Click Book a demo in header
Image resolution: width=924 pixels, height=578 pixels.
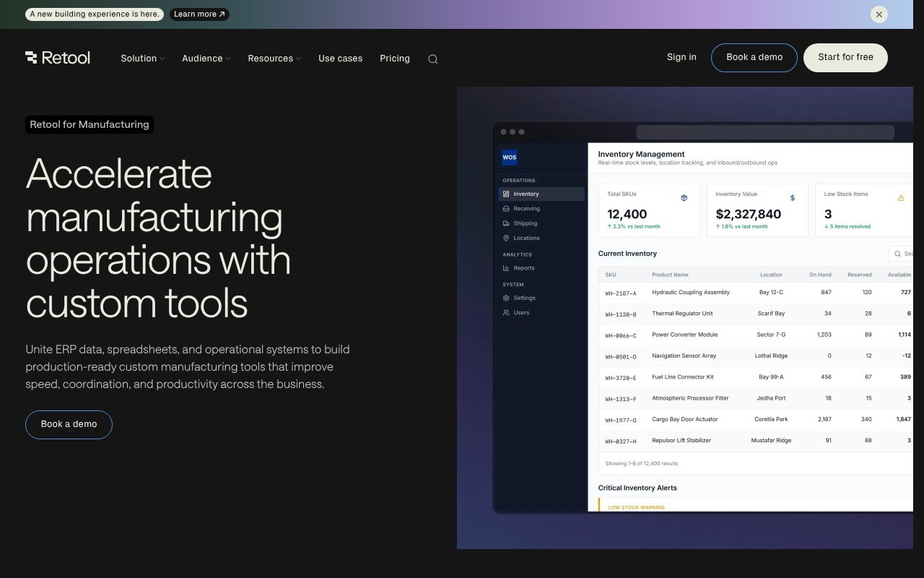[754, 58]
